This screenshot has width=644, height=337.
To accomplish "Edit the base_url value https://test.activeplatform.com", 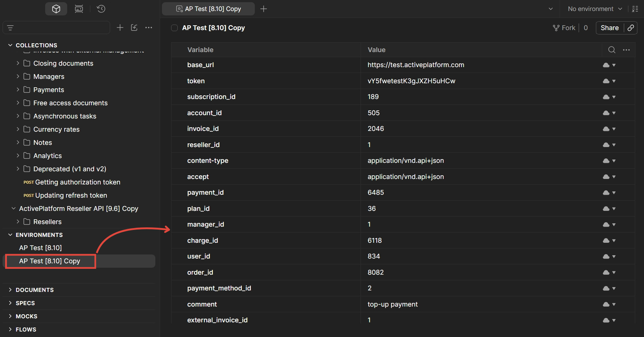I will pyautogui.click(x=416, y=65).
